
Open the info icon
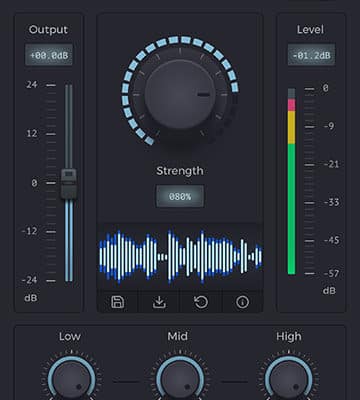242,302
